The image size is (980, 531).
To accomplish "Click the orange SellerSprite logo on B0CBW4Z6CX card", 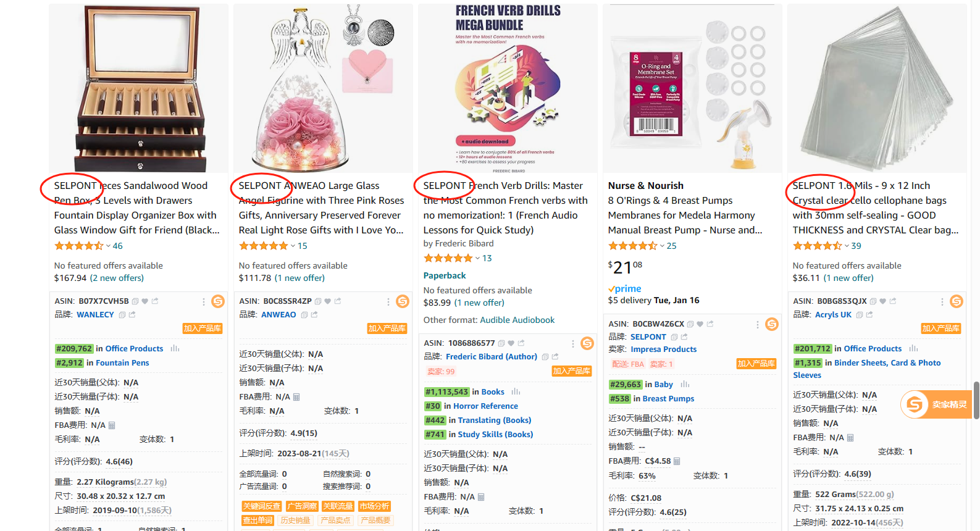I will (x=772, y=324).
